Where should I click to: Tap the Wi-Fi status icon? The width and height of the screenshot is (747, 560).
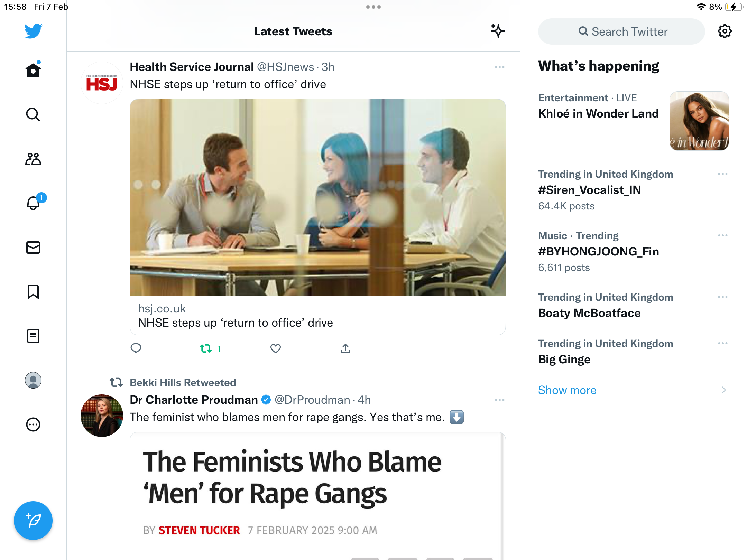point(701,7)
